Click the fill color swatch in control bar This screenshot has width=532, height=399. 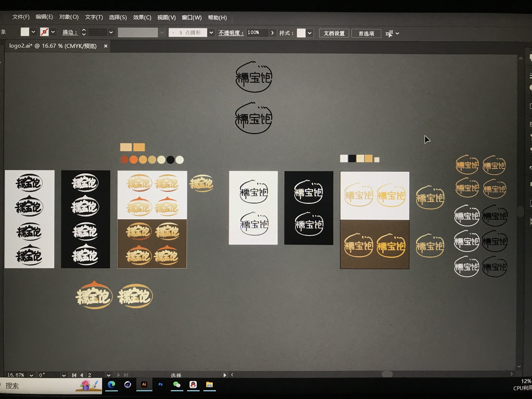[25, 32]
